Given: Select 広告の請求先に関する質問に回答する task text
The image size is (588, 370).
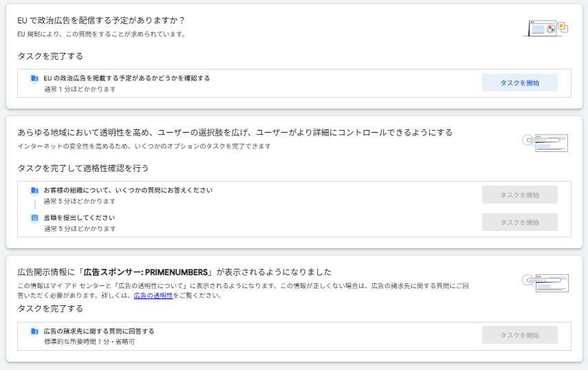Looking at the screenshot, I should point(99,331).
